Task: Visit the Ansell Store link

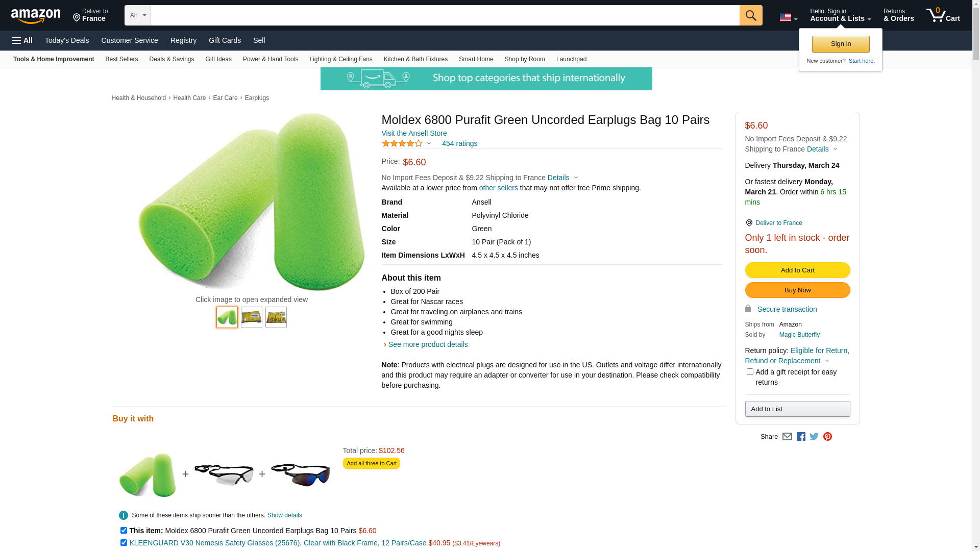Action: pyautogui.click(x=414, y=133)
